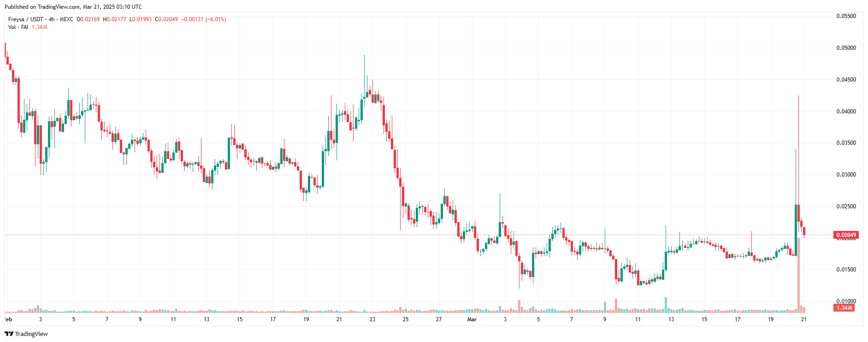Click the last red candle at the chart's right edge

pyautogui.click(x=804, y=231)
